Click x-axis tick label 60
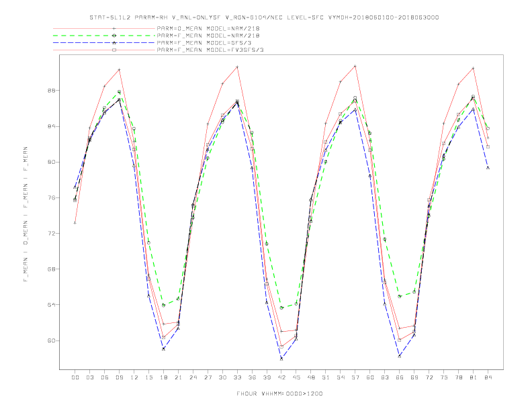 370,377
